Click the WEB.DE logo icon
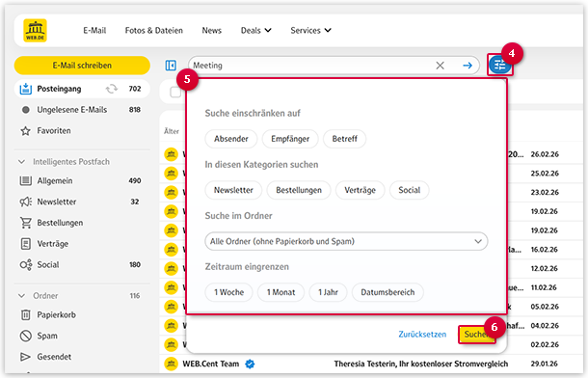The width and height of the screenshot is (588, 378). (35, 31)
